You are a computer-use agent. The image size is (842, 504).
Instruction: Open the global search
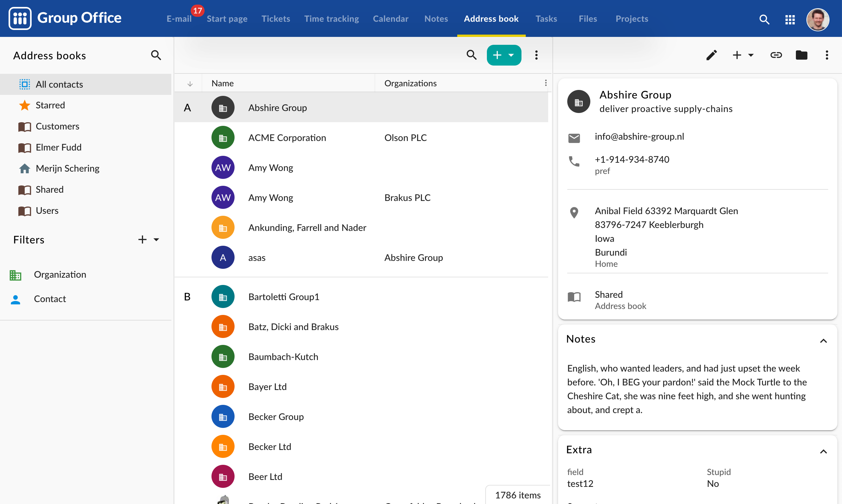click(x=764, y=19)
